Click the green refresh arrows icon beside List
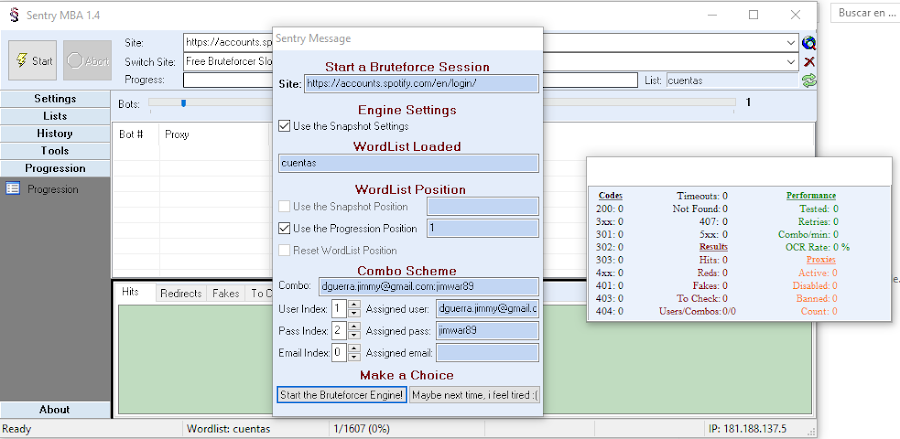900x439 pixels. coord(809,80)
